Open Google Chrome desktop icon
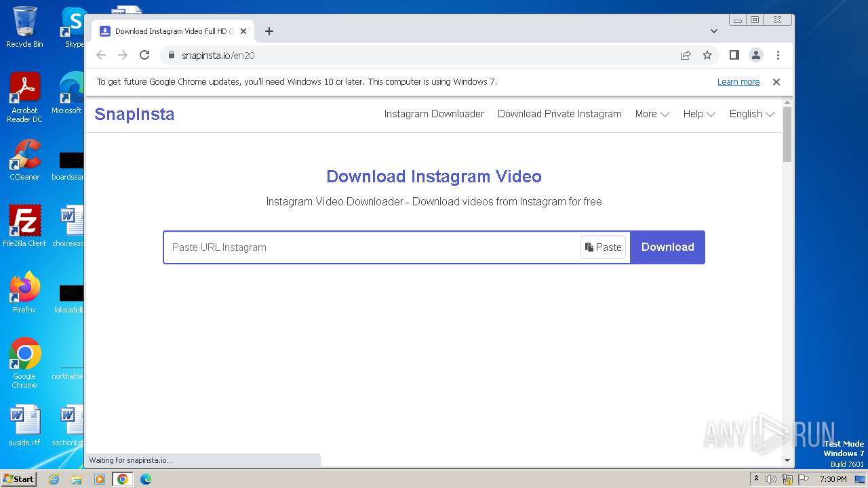Image resolution: width=868 pixels, height=488 pixels. 24,363
